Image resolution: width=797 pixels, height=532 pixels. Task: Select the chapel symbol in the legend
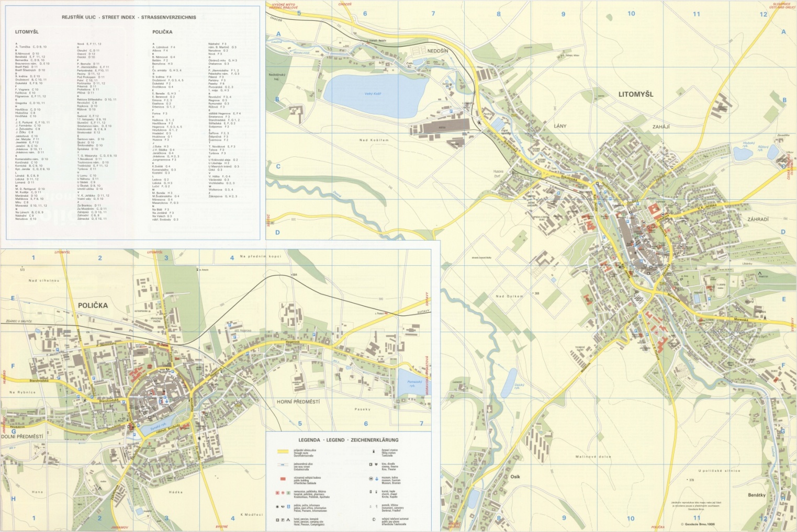pos(376,492)
